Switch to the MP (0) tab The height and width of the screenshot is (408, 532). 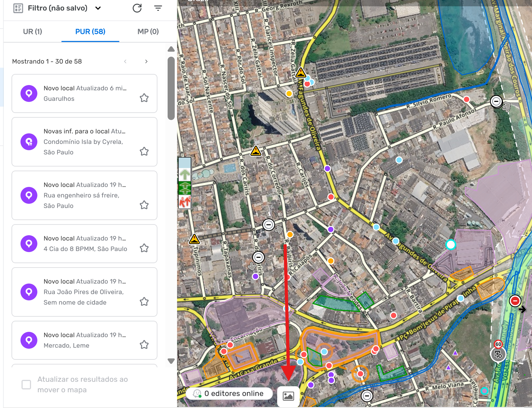(x=148, y=32)
